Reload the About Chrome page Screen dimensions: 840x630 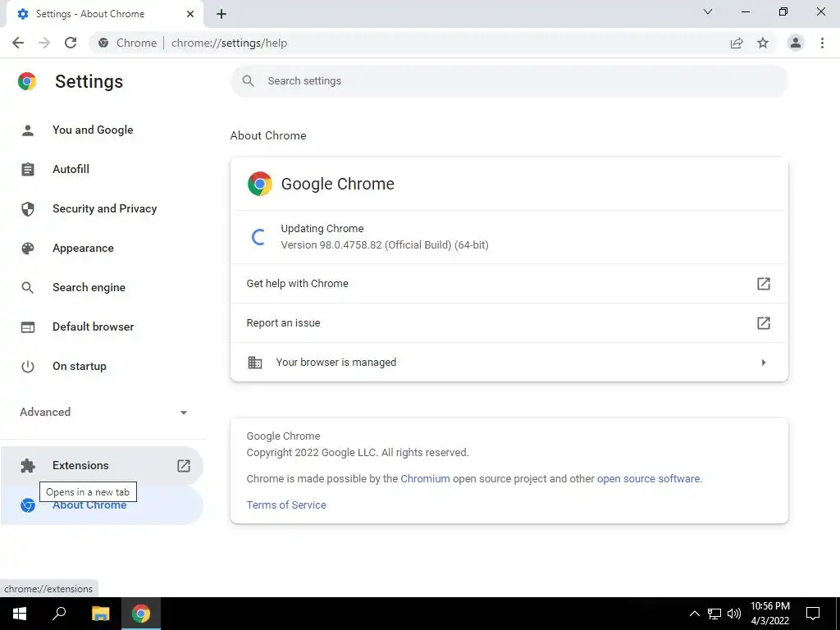(x=71, y=43)
